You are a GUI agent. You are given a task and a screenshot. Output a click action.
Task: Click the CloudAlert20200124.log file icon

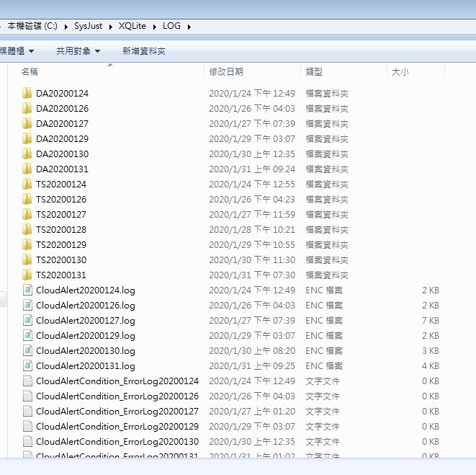(27, 290)
